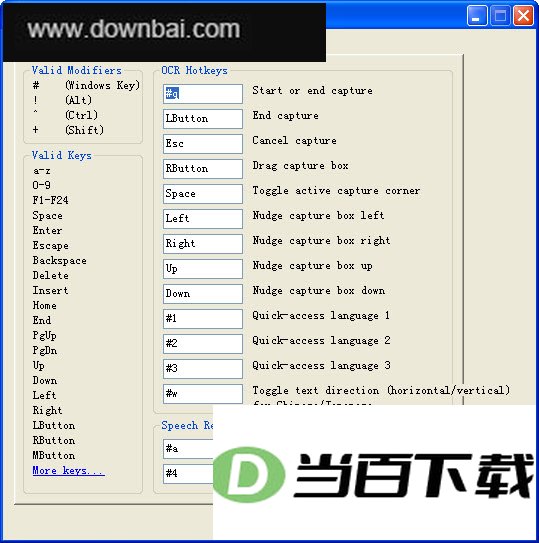Click the 'Cancel capture' Esc hotkey field

tap(203, 144)
